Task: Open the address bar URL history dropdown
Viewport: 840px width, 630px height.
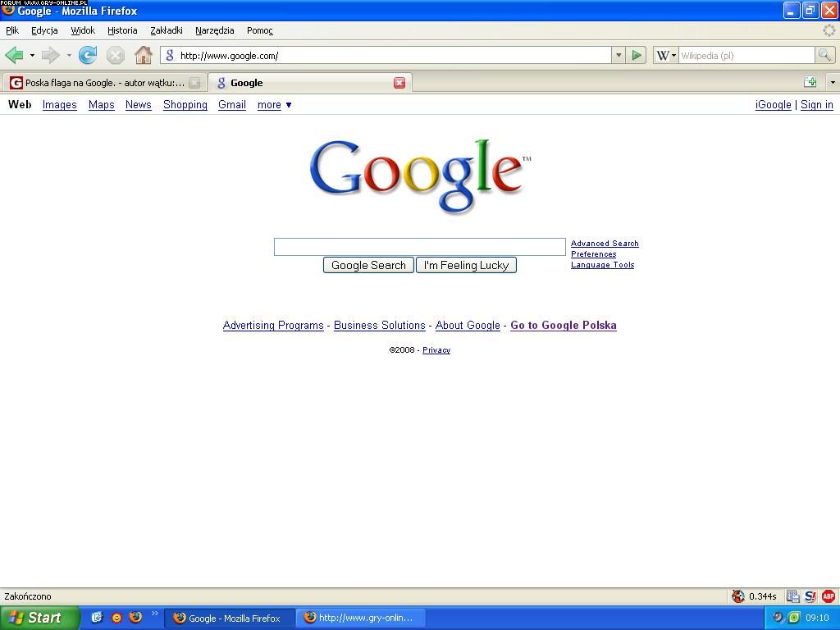Action: point(619,55)
